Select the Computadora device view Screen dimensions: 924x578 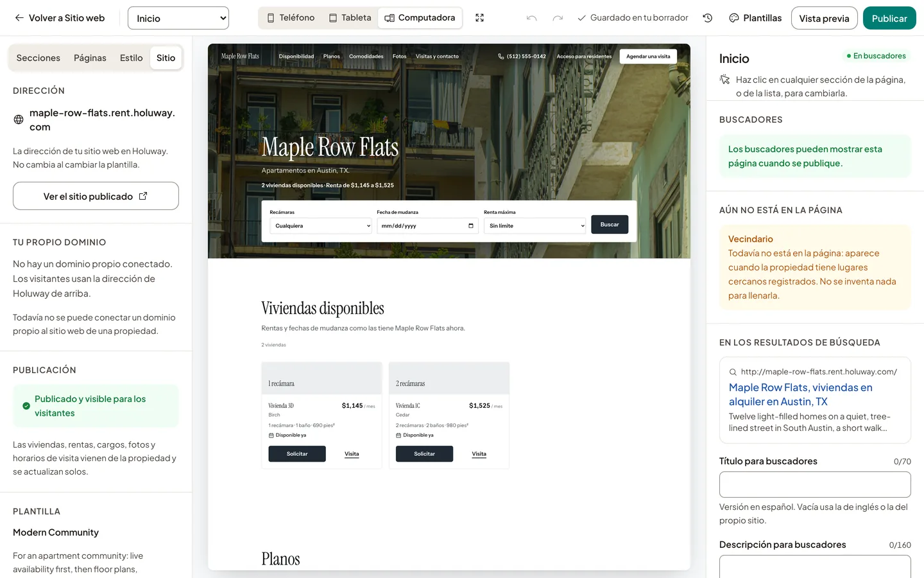(x=420, y=18)
